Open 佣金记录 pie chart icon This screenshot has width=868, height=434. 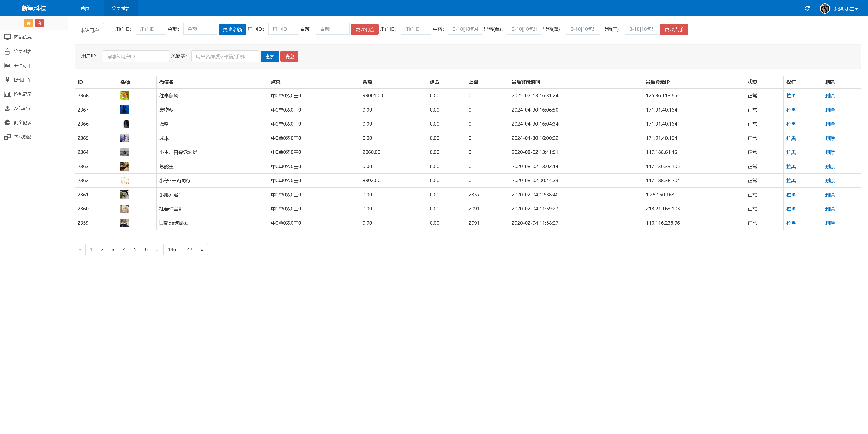point(7,123)
